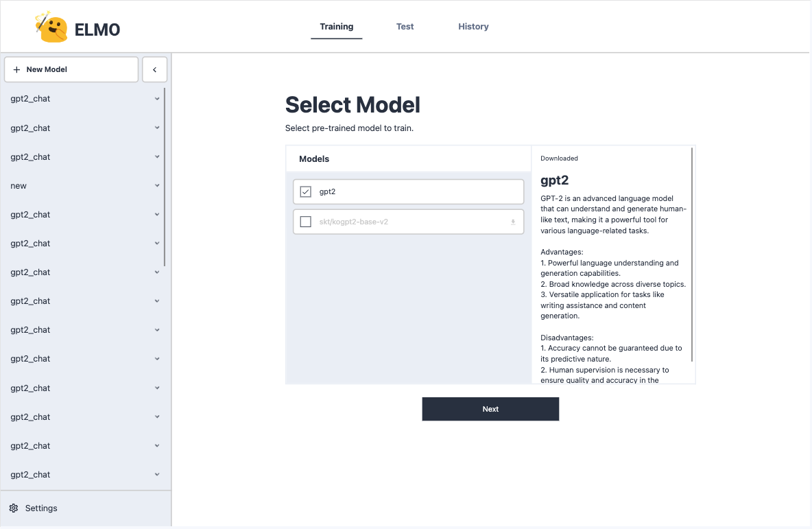This screenshot has width=812, height=529.
Task: Click the download icon beside skt/kogpt2-base-v2
Action: (x=512, y=222)
